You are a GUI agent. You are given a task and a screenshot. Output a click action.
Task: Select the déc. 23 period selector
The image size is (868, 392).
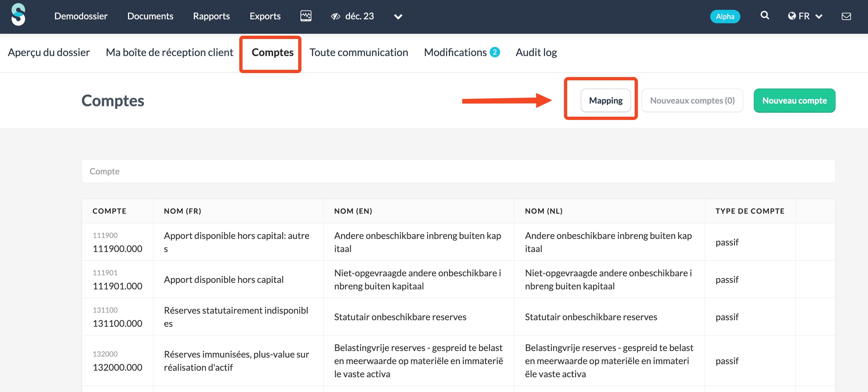pyautogui.click(x=359, y=16)
